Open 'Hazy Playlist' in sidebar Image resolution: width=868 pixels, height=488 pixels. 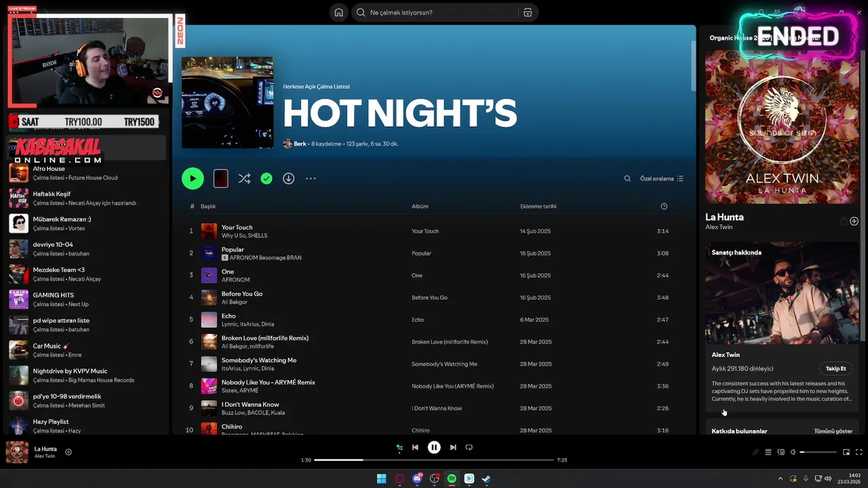(x=87, y=426)
